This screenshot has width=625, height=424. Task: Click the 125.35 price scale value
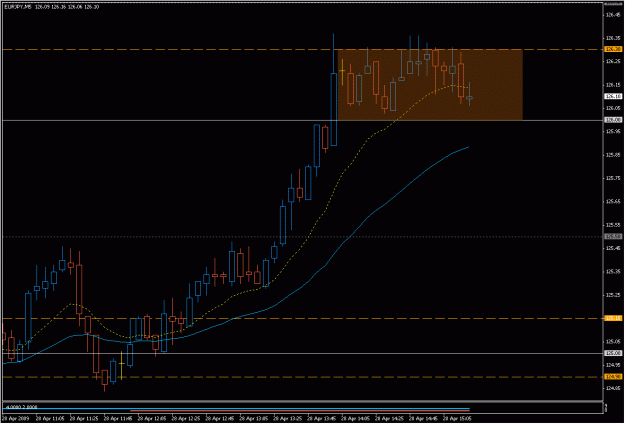point(614,272)
